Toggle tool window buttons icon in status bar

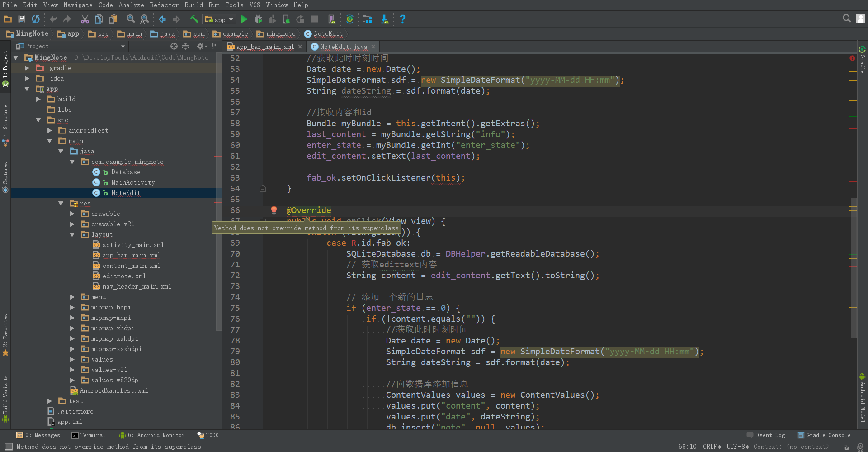(8, 447)
